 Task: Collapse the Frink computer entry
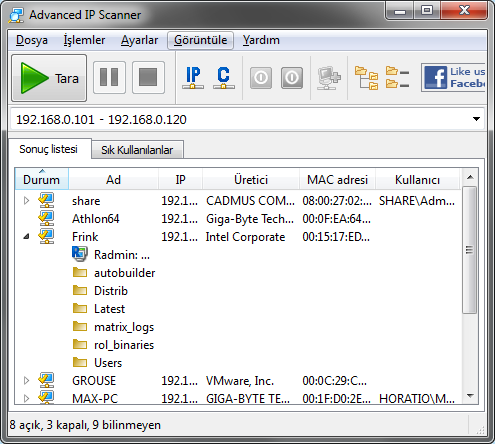coord(26,237)
